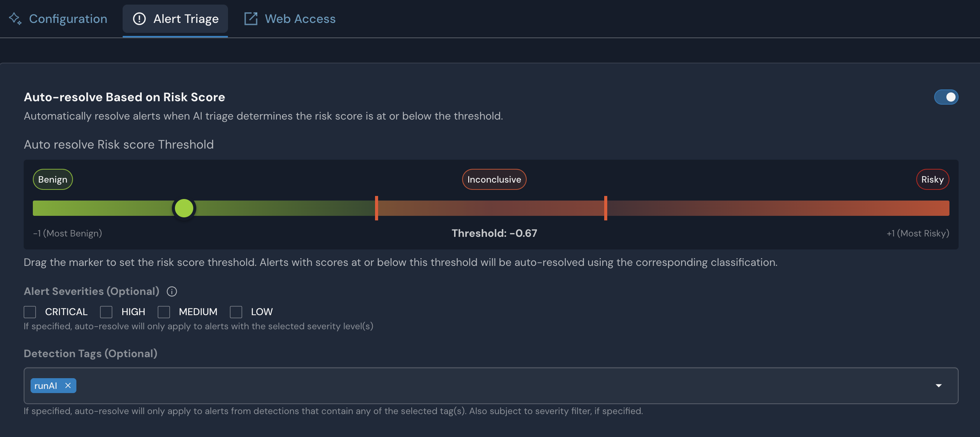Image resolution: width=980 pixels, height=437 pixels.
Task: Enable the MEDIUM severity checkbox
Action: tap(164, 312)
